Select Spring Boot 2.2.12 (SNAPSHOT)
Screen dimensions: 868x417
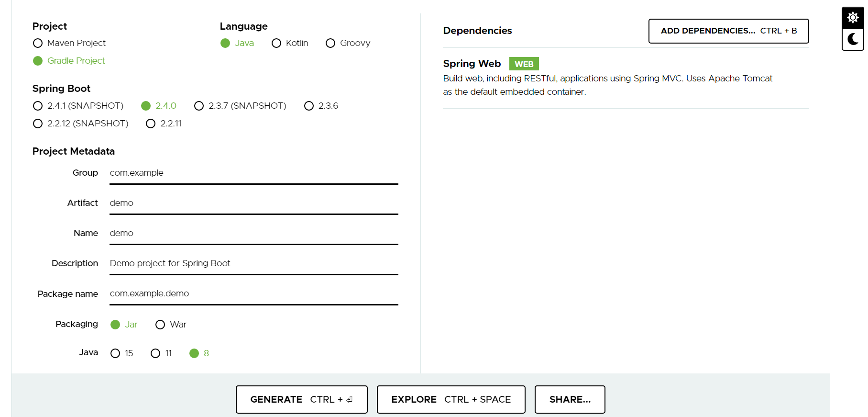[x=81, y=124]
